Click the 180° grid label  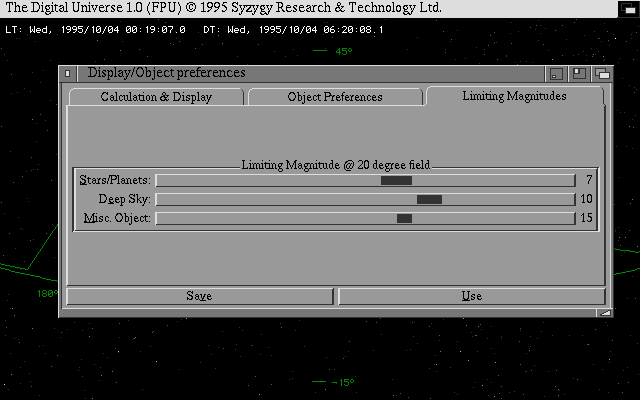[47, 293]
